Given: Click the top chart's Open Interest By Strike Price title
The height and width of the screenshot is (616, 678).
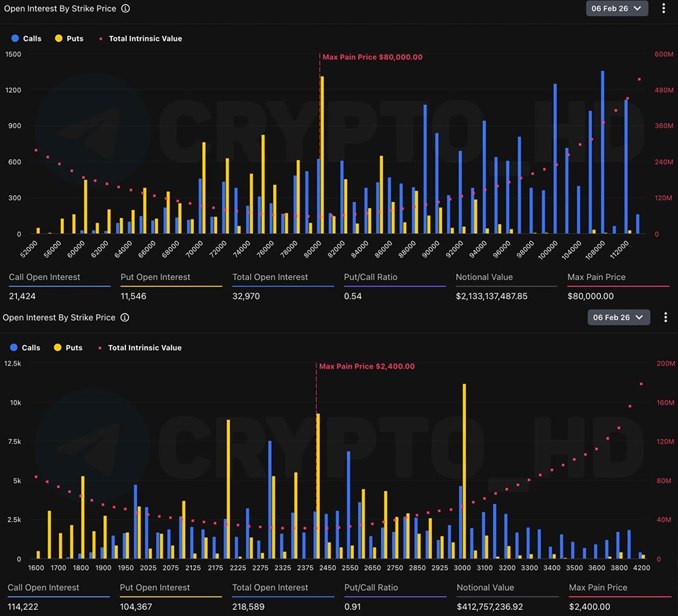Looking at the screenshot, I should click(60, 8).
